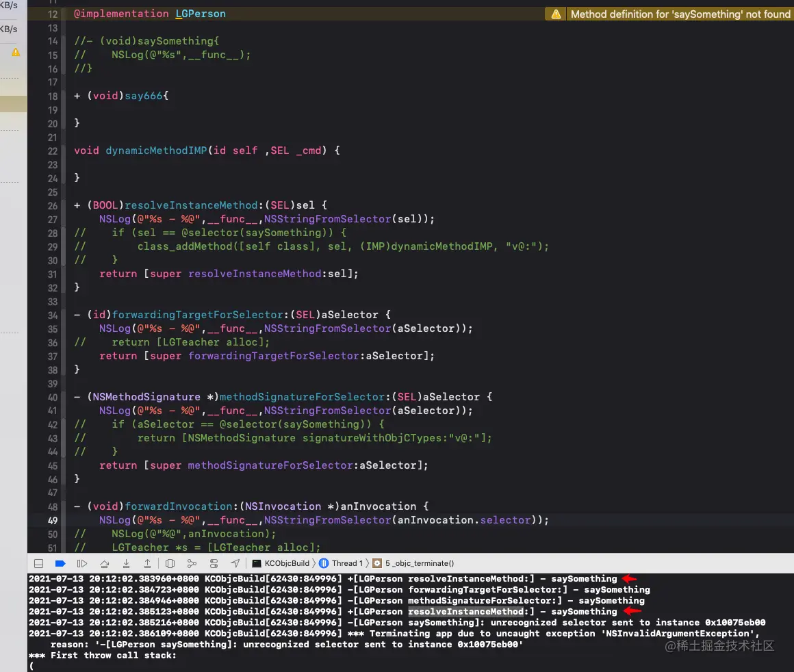Click 'return [LGTeacher alloc];' comment
Screen dimensions: 794x672
191,342
